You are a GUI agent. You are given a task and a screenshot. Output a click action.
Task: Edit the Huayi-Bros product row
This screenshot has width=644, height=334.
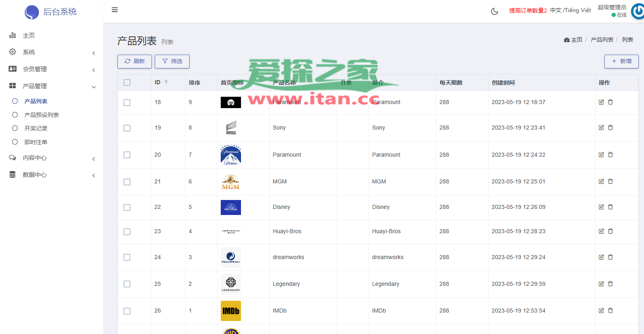point(601,231)
